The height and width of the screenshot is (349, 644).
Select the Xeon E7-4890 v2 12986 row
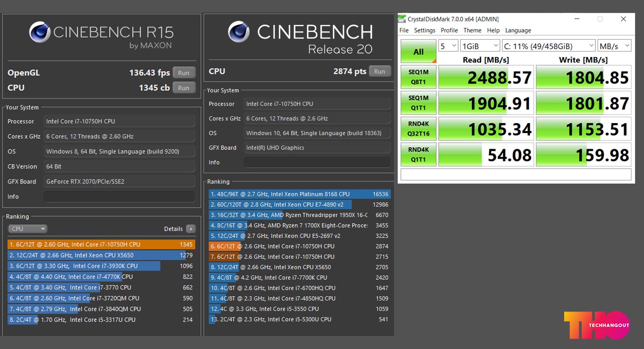pos(300,204)
